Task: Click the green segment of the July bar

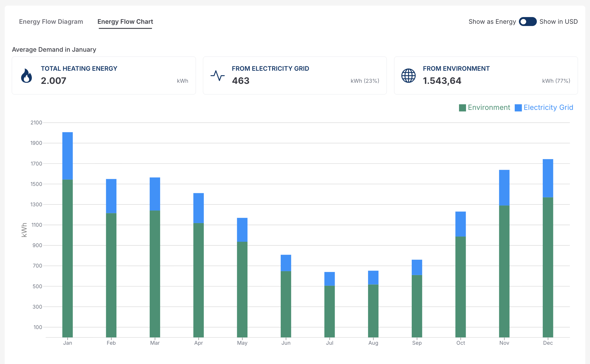Action: pyautogui.click(x=329, y=311)
